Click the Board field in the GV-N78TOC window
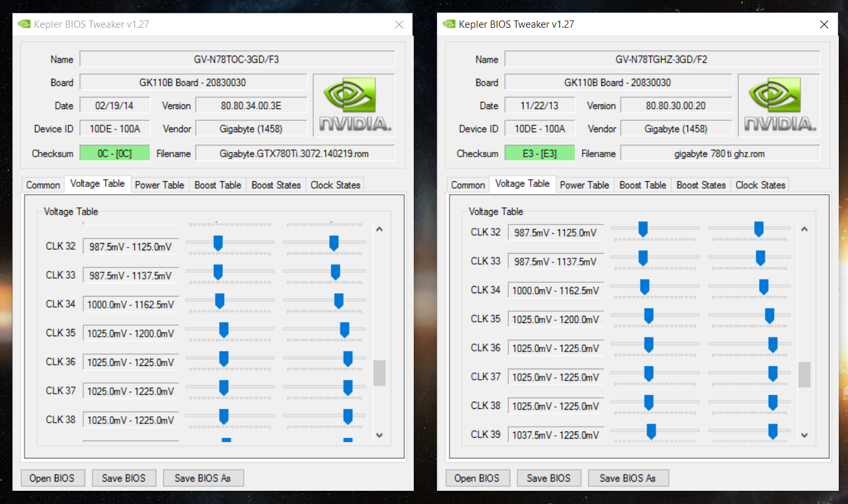Screen dimensions: 848x504 point(194,83)
